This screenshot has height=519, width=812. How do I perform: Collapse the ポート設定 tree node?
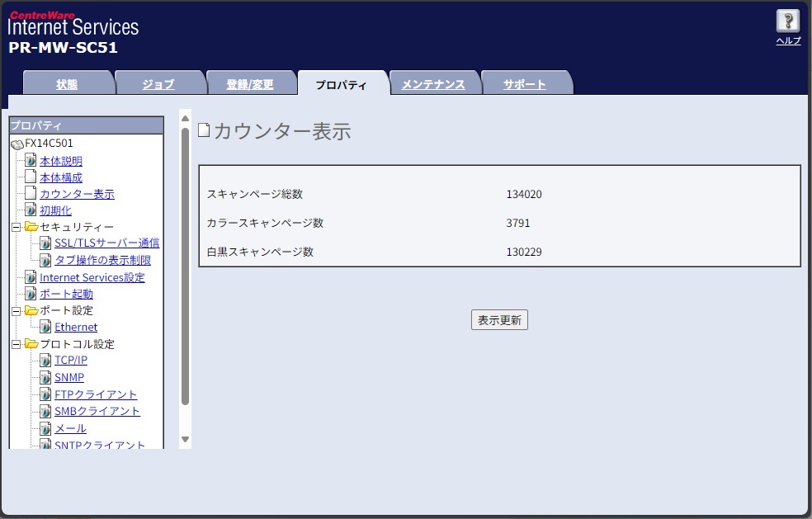[x=16, y=311]
